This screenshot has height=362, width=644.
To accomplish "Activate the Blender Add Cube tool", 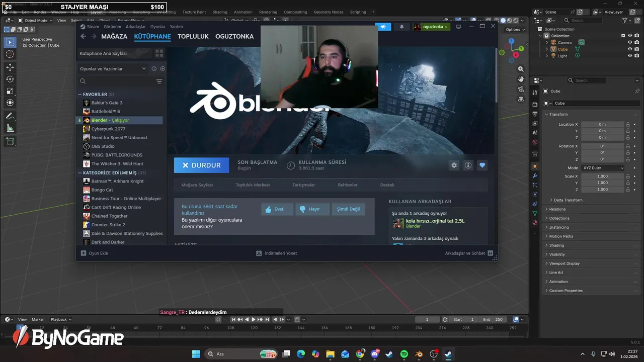I will coord(10,142).
